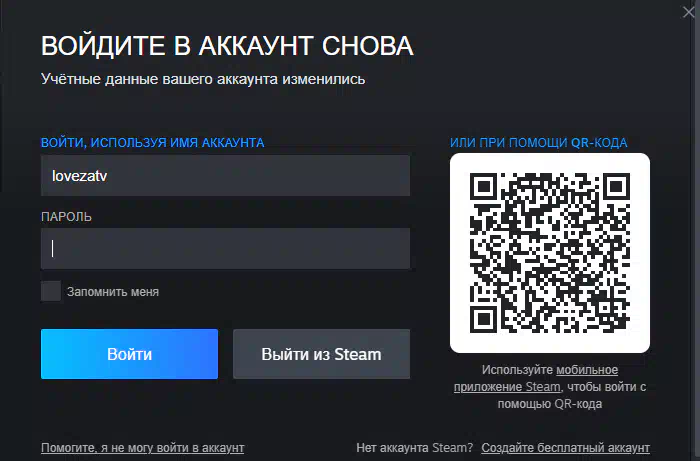Click the bottom-left QR finder square
The width and height of the screenshot is (700, 461).
tap(483, 320)
